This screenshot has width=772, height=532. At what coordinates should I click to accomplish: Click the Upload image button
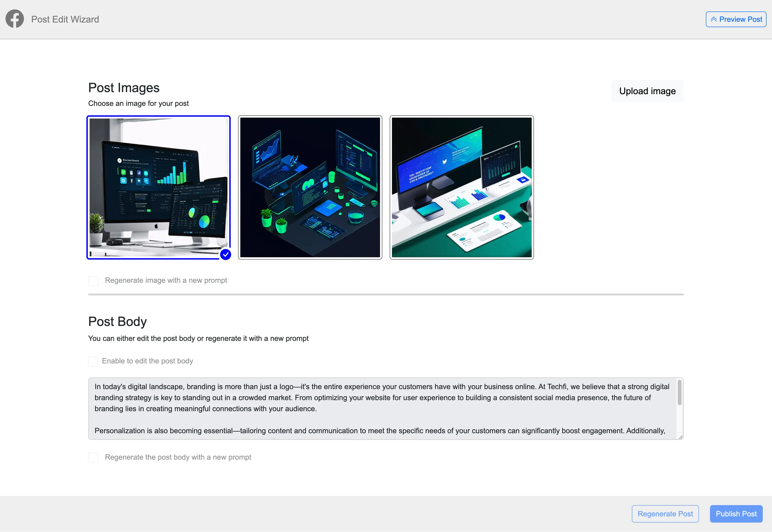tap(647, 91)
